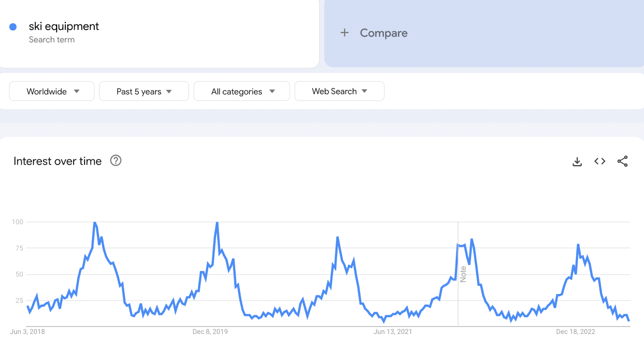Screen dimensions: 644x340
Task: Select the Dec 8, 2019 peak point
Action: tap(217, 222)
